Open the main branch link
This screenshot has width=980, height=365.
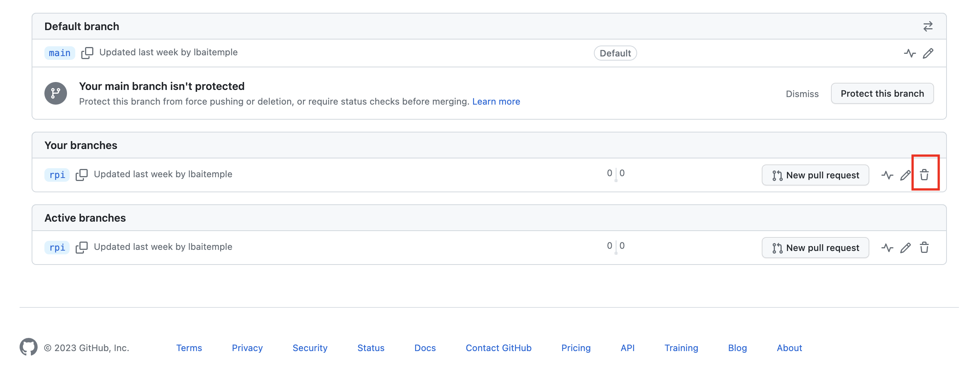click(x=60, y=53)
